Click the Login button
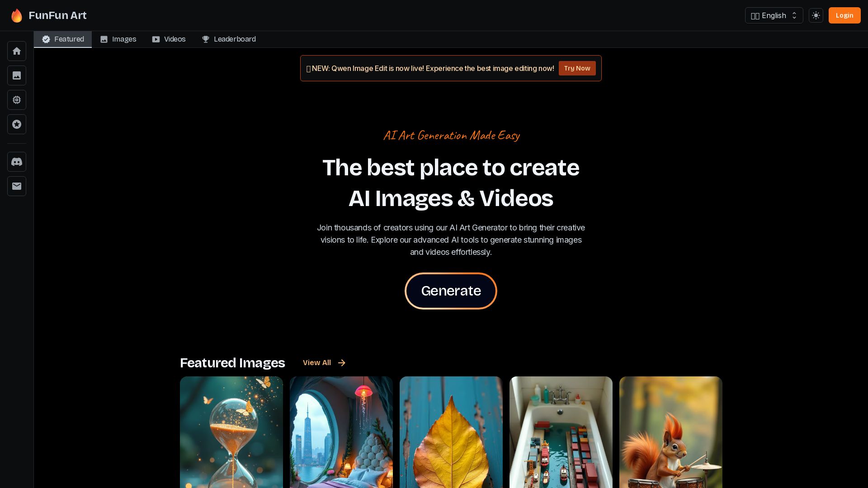 coord(844,15)
